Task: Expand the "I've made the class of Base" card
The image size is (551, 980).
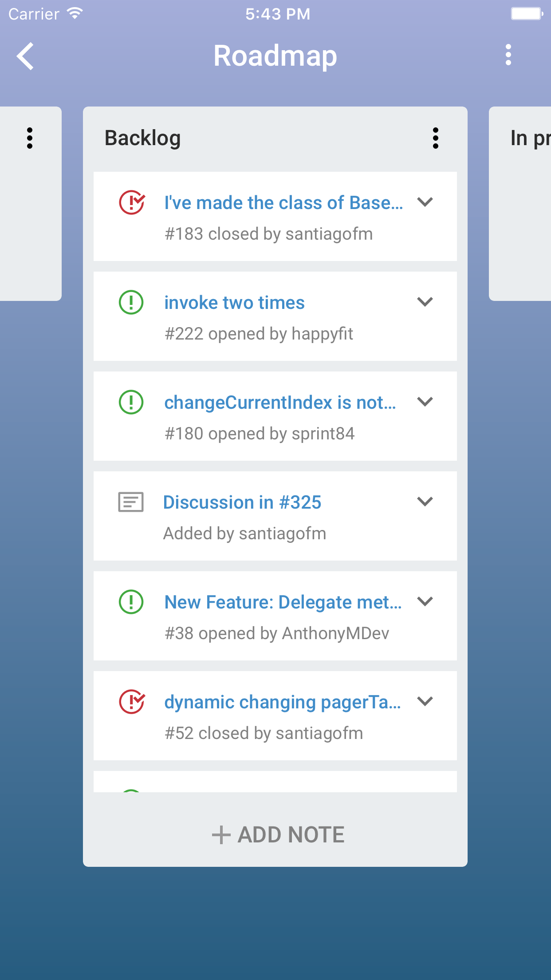Action: (425, 202)
